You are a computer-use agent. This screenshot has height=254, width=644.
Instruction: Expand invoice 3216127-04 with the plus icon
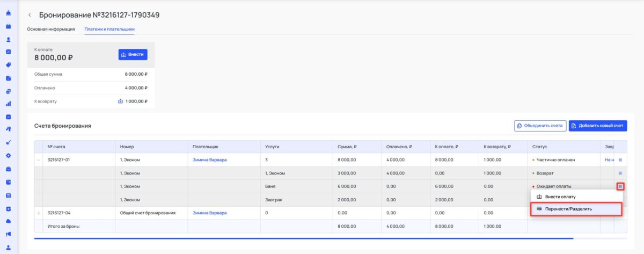coord(39,213)
